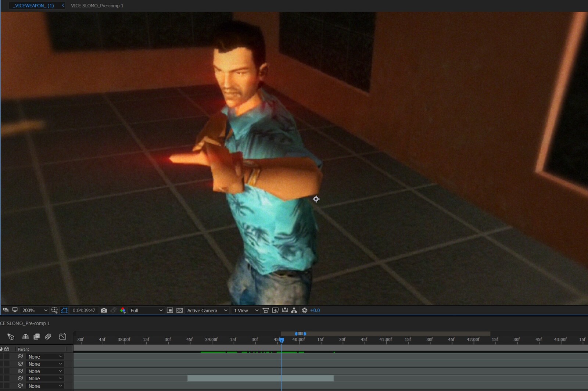Click the 40:00f mark on time ruler

(x=298, y=340)
